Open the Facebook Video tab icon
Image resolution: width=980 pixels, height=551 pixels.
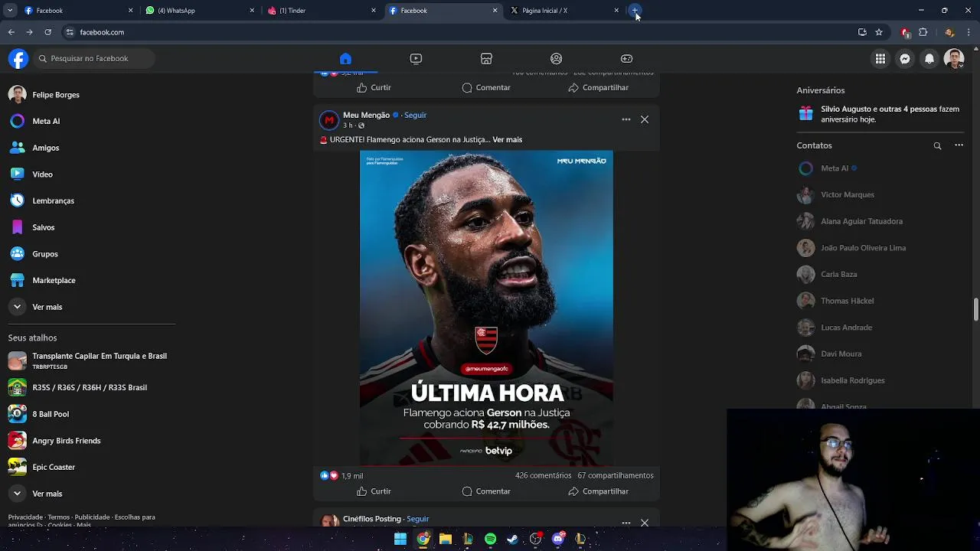416,59
